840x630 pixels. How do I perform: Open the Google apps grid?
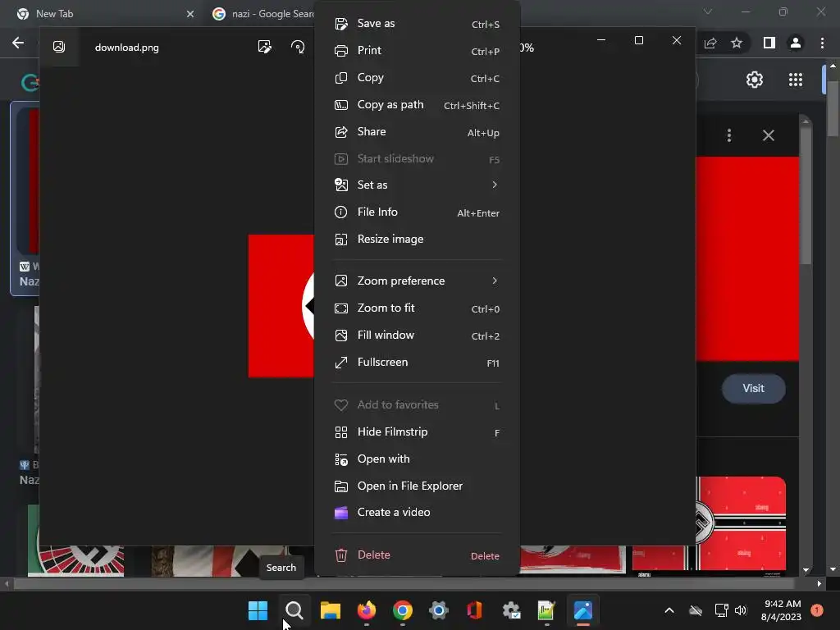click(796, 80)
